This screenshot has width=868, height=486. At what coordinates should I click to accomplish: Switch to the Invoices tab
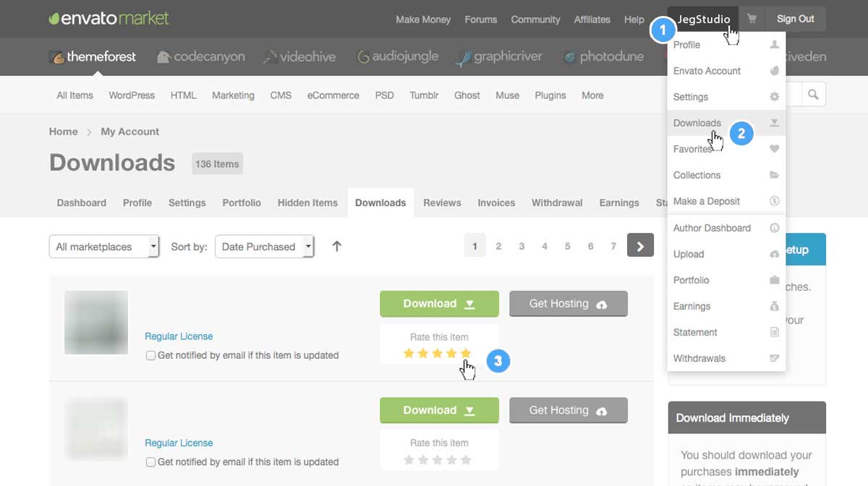(496, 203)
